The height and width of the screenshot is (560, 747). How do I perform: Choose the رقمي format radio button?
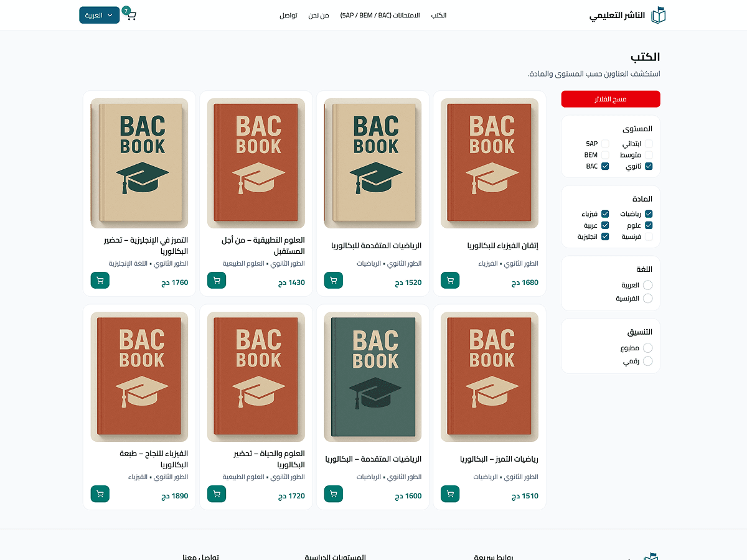(x=647, y=362)
